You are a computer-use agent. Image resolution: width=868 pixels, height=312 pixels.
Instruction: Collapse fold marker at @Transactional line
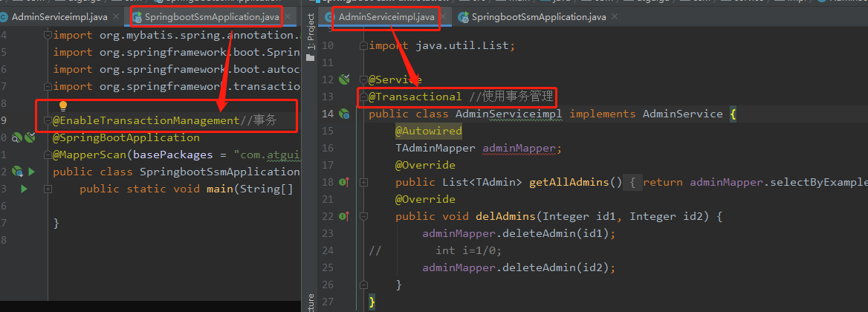point(363,97)
